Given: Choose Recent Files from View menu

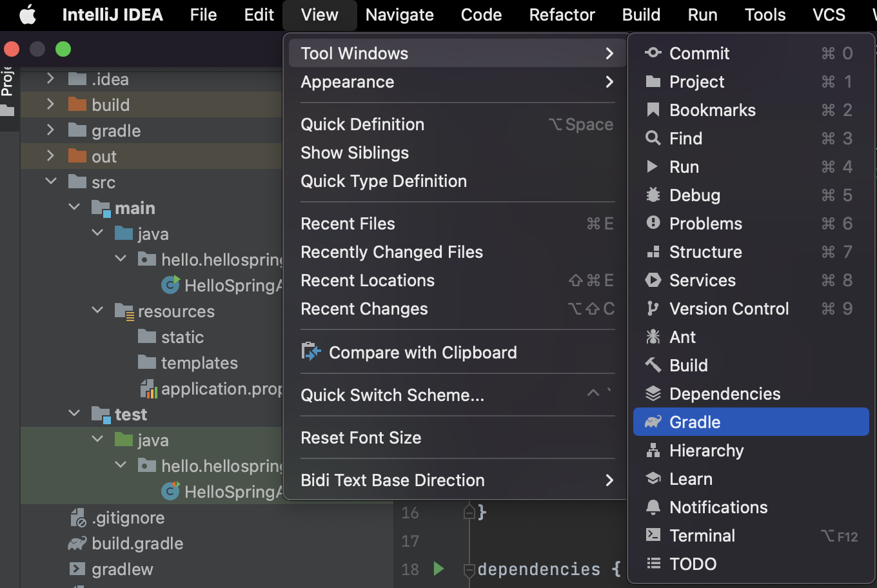Looking at the screenshot, I should coord(348,224).
